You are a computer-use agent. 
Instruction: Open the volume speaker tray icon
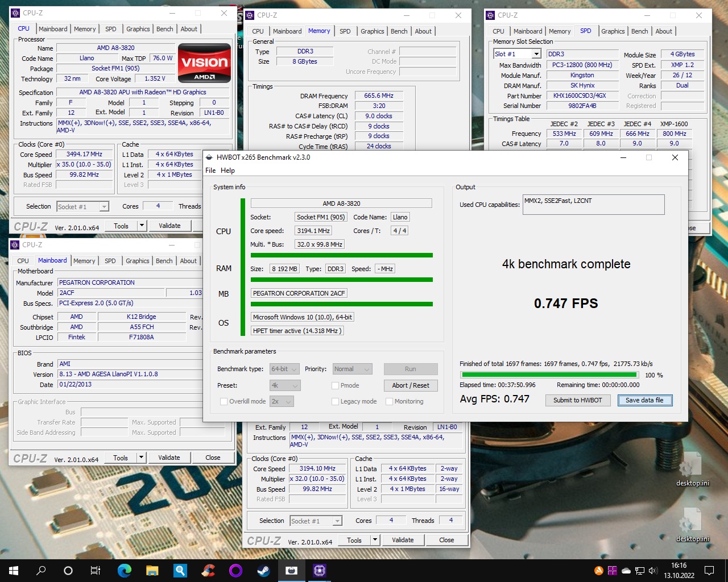653,571
